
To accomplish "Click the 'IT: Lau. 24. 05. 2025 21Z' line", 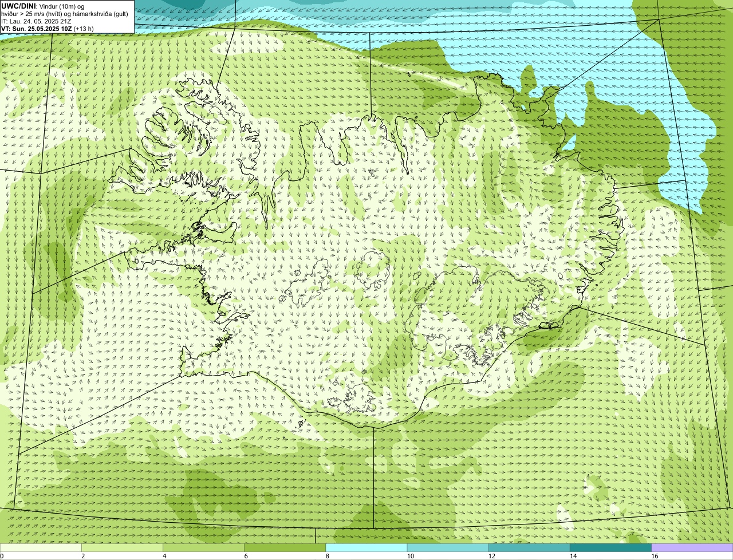I will pyautogui.click(x=36, y=21).
